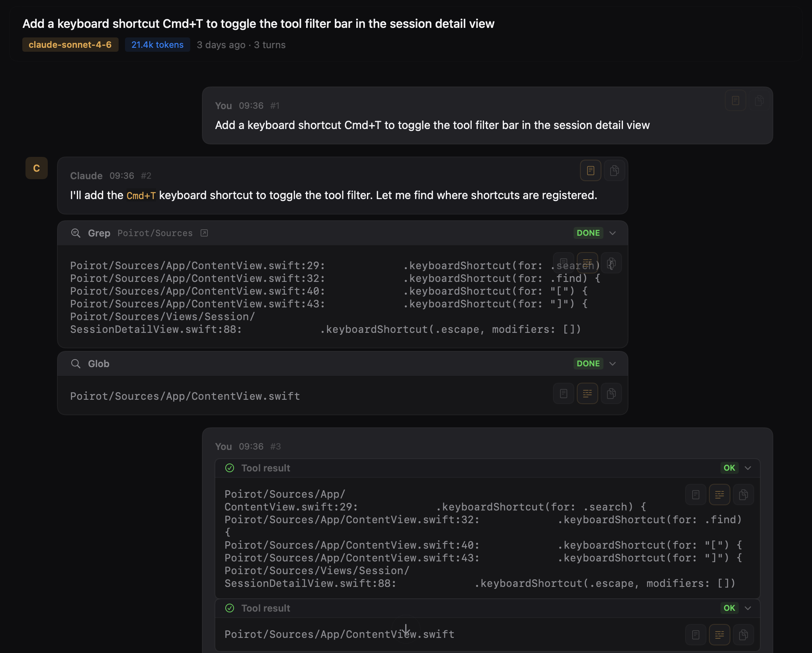This screenshot has height=653, width=812.
Task: Collapse the first Tool result section
Action: [x=748, y=468]
